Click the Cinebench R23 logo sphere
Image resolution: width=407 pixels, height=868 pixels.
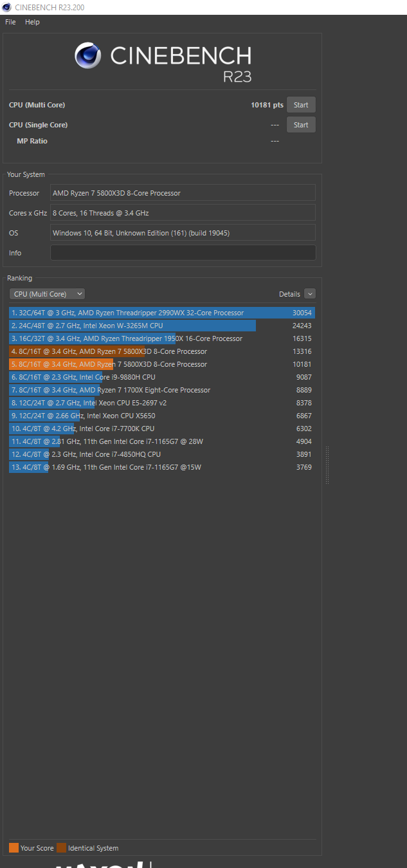88,56
